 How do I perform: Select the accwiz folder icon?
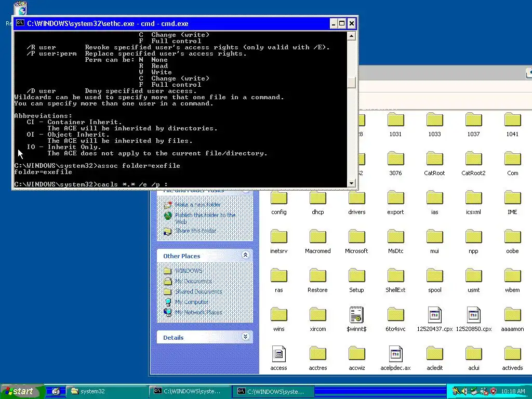click(x=357, y=354)
